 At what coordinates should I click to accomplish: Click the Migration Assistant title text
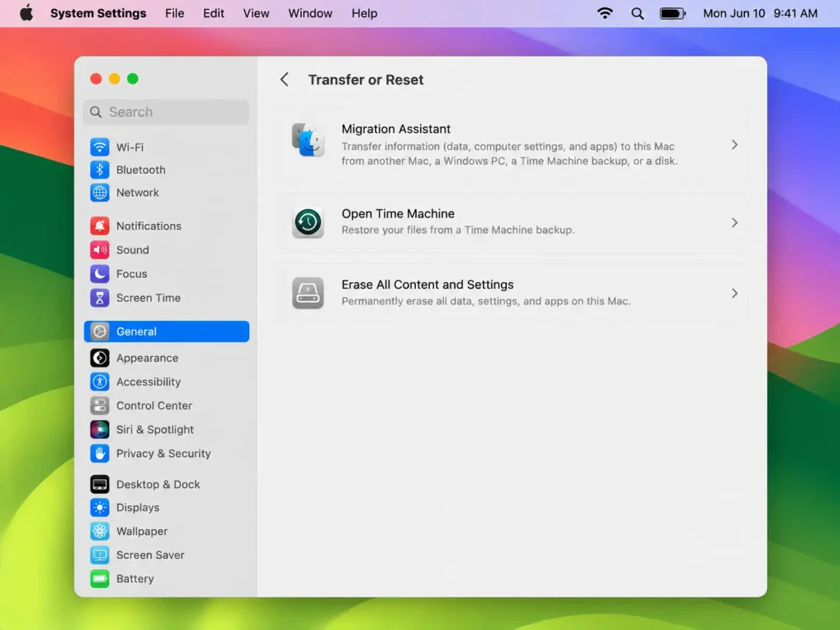click(x=396, y=129)
